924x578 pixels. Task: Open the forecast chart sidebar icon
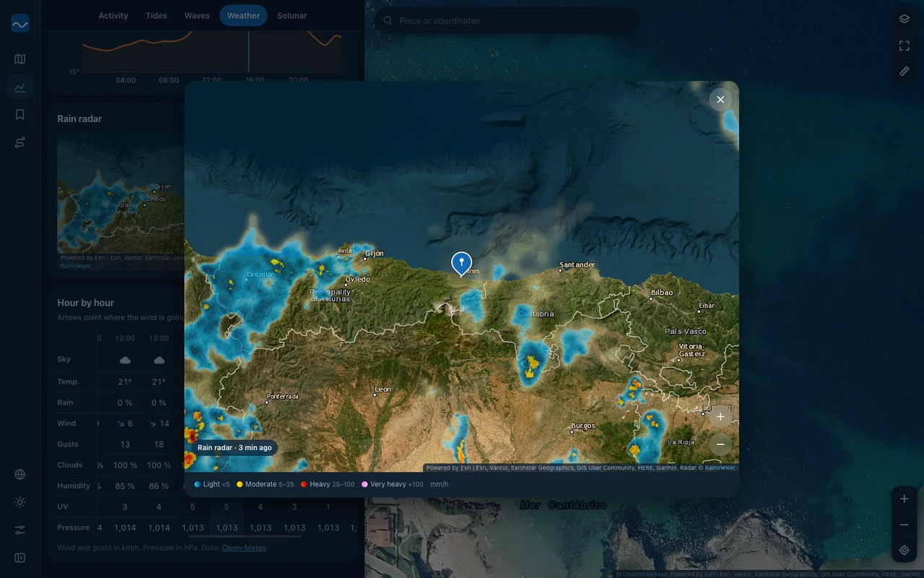[x=20, y=87]
